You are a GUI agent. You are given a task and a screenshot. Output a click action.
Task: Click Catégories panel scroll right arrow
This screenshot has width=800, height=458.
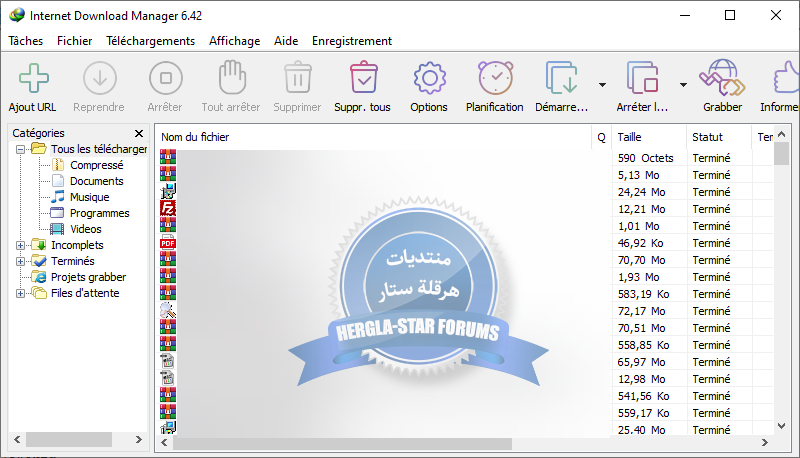139,439
